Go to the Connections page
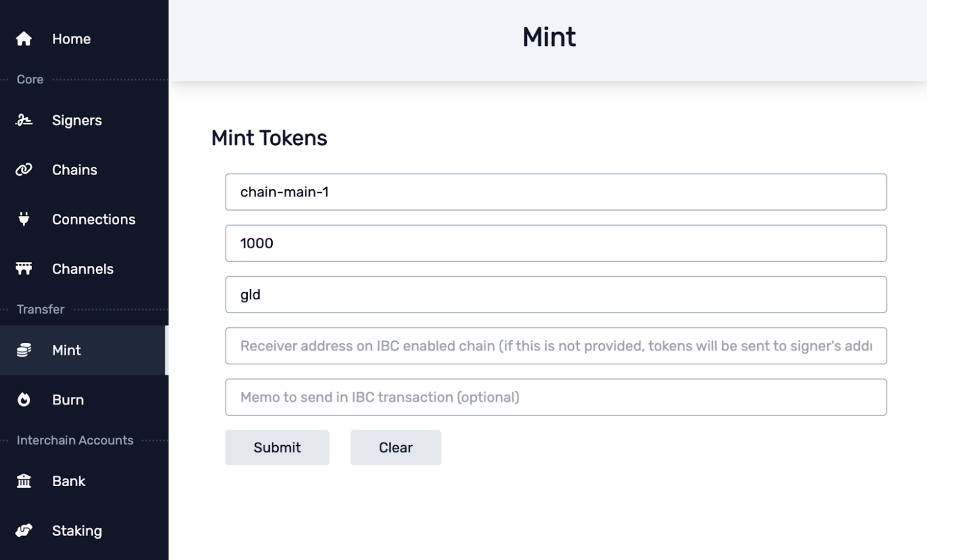Image resolution: width=968 pixels, height=560 pixels. tap(93, 220)
